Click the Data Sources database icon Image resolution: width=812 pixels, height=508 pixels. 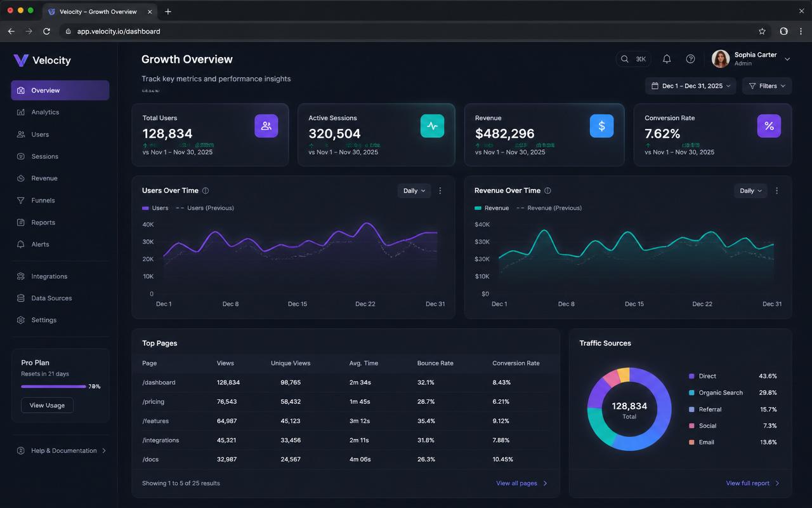21,298
